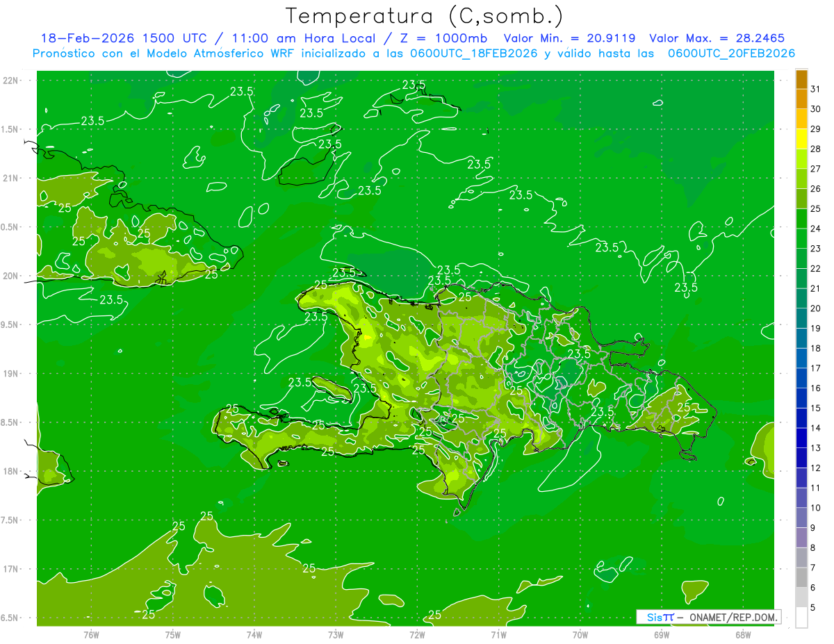Click the 19N latitude axis label

[x=11, y=374]
